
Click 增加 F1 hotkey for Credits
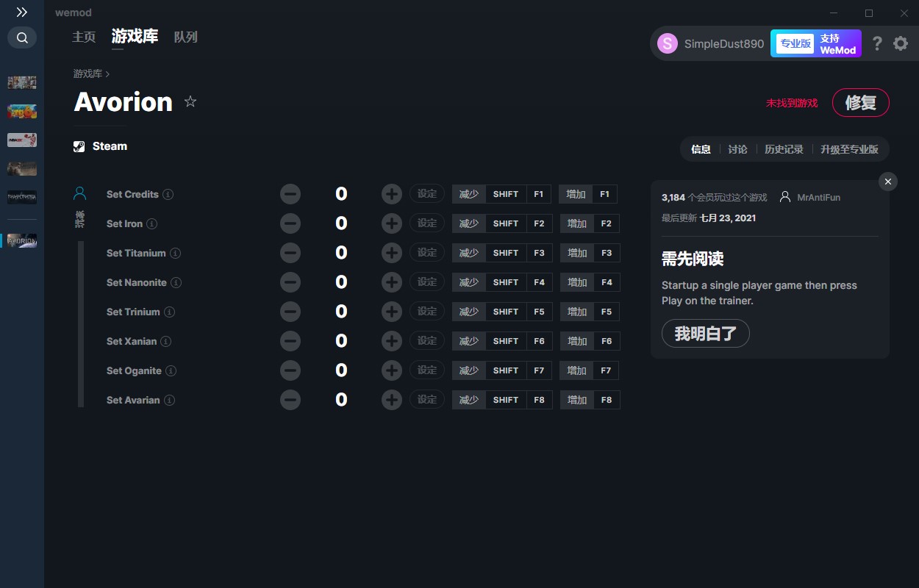587,194
